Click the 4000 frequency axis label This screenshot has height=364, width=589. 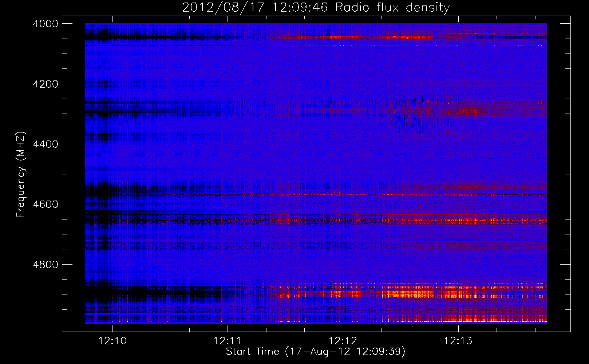click(46, 24)
